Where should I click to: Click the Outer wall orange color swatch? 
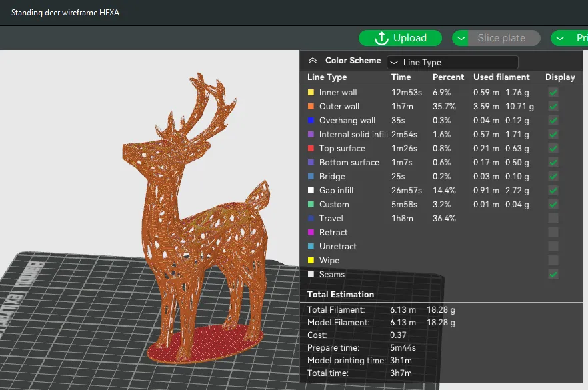click(x=311, y=107)
